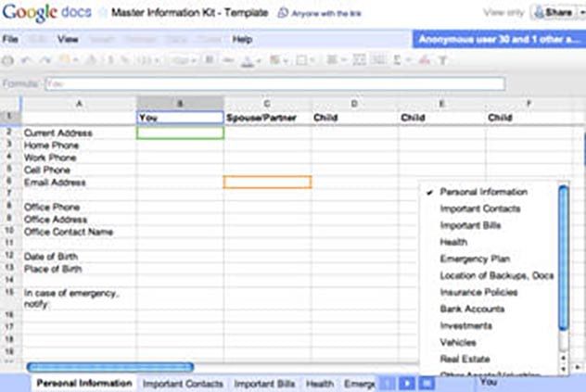The height and width of the screenshot is (392, 586).
Task: Open the Share button dropdown arrow
Action: (x=581, y=13)
